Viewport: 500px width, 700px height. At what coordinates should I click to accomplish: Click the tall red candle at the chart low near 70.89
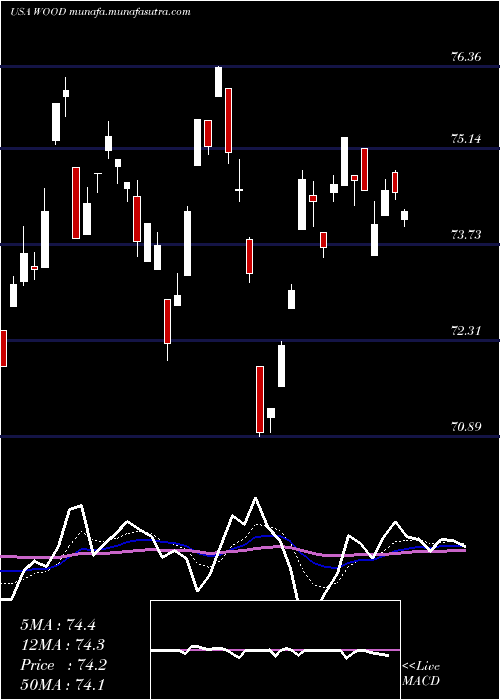point(260,400)
